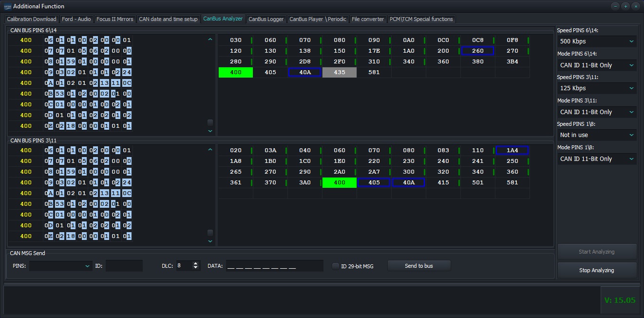This screenshot has width=644, height=318.
Task: Enable the ID 29-bit MSG checkbox
Action: 335,266
